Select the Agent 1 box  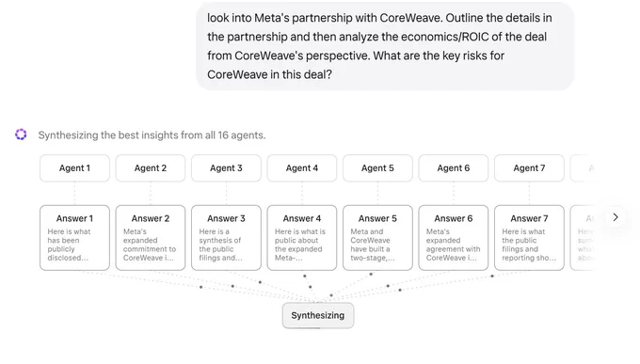74,168
